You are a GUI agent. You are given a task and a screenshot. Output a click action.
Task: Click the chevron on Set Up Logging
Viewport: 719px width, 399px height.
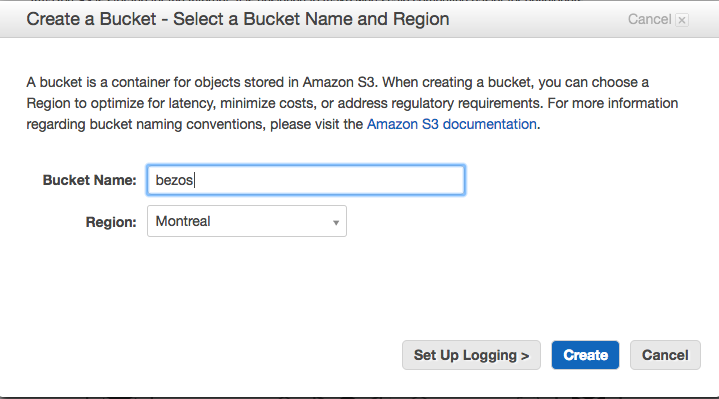525,356
